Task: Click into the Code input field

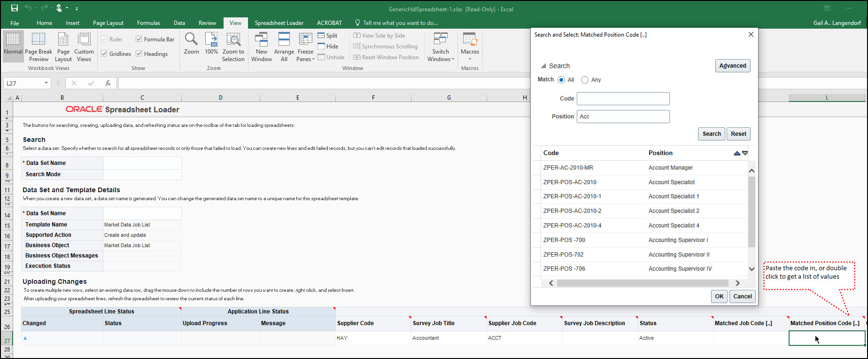Action: tap(623, 99)
